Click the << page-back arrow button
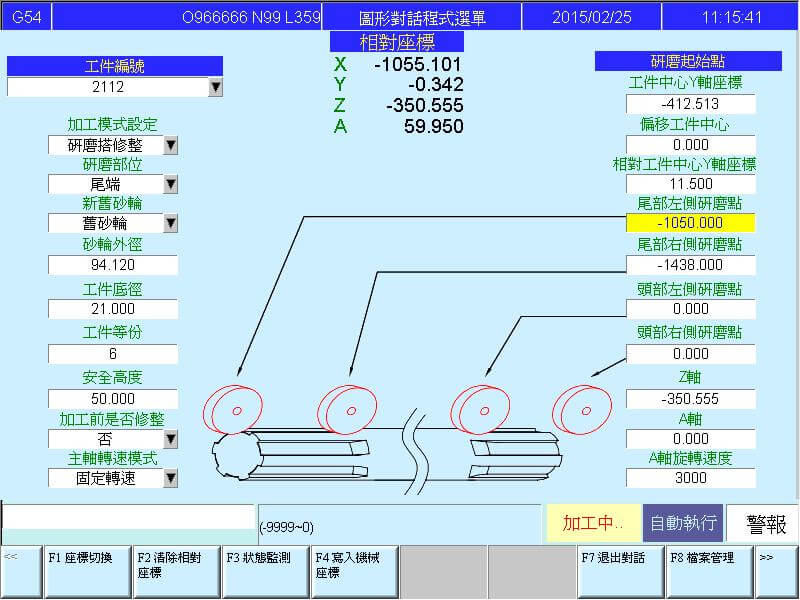This screenshot has height=600, width=800. [x=21, y=571]
